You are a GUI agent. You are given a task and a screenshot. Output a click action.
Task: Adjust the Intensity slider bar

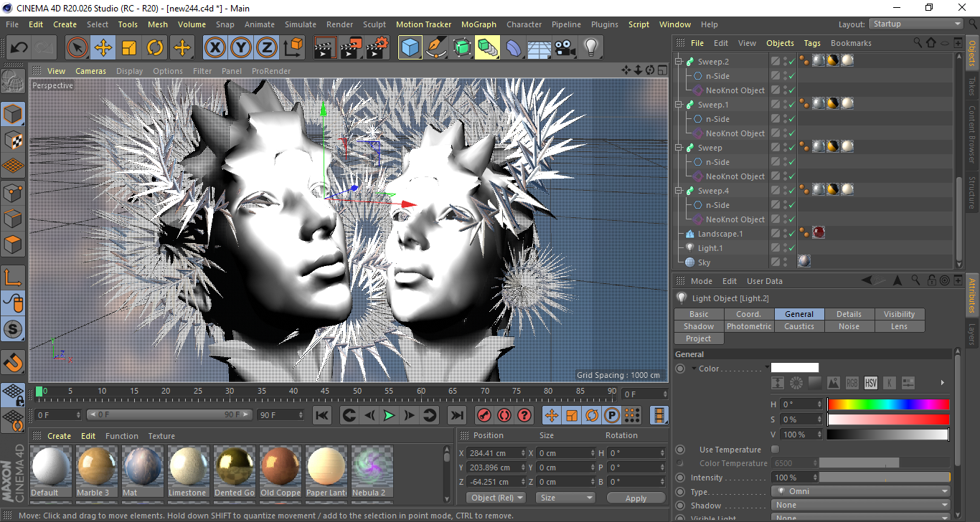885,478
